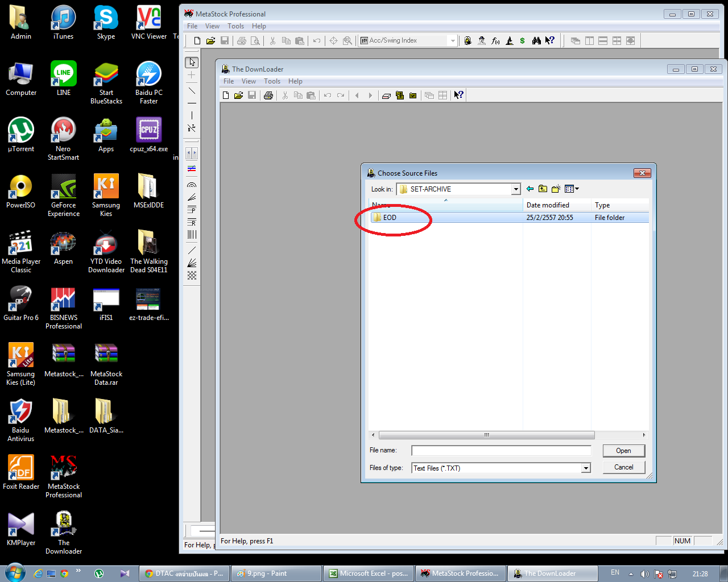Open File menu in MetaStock Professional

[x=192, y=26]
